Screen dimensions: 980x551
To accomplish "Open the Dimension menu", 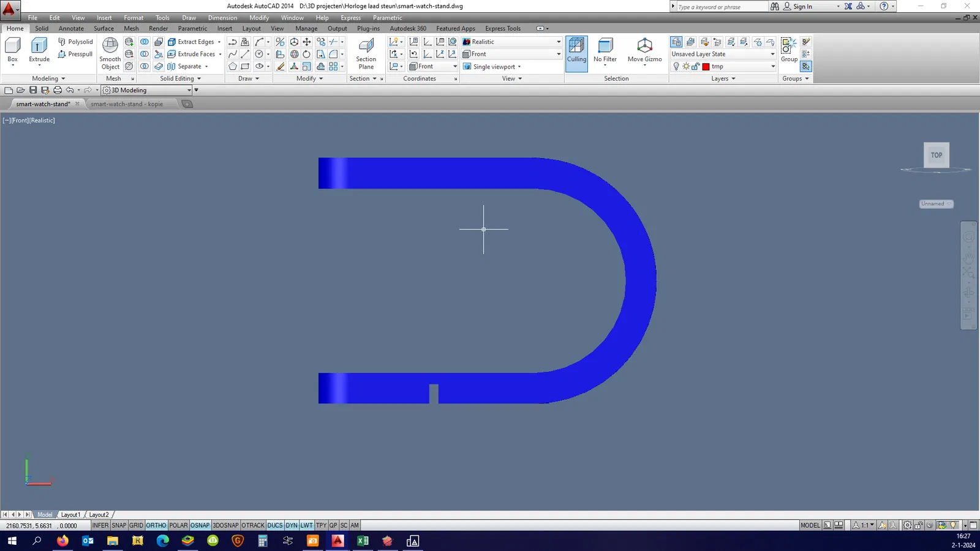I will click(x=222, y=18).
